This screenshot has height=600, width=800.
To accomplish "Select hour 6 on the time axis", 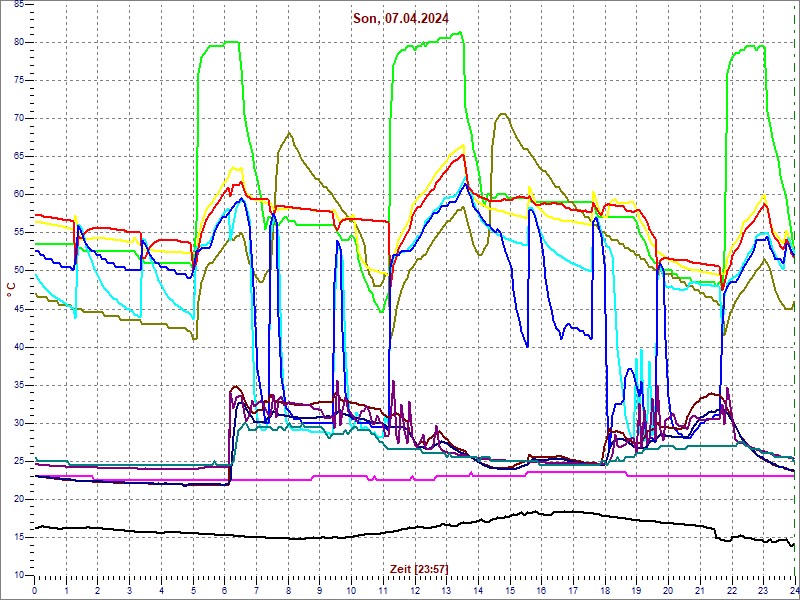I will (x=225, y=591).
